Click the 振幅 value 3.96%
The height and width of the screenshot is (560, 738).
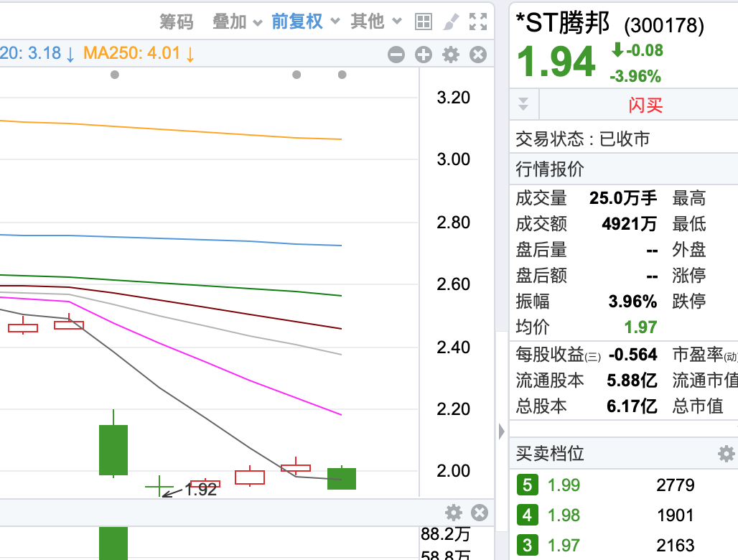point(632,301)
